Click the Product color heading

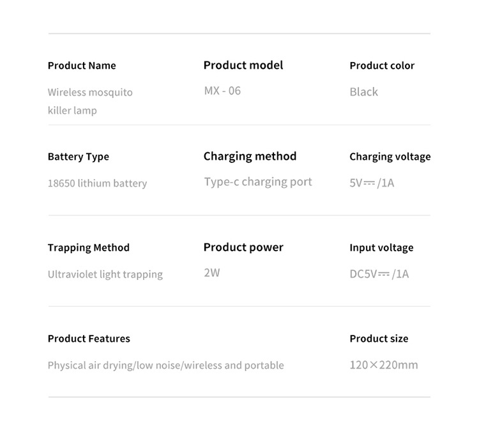click(382, 66)
